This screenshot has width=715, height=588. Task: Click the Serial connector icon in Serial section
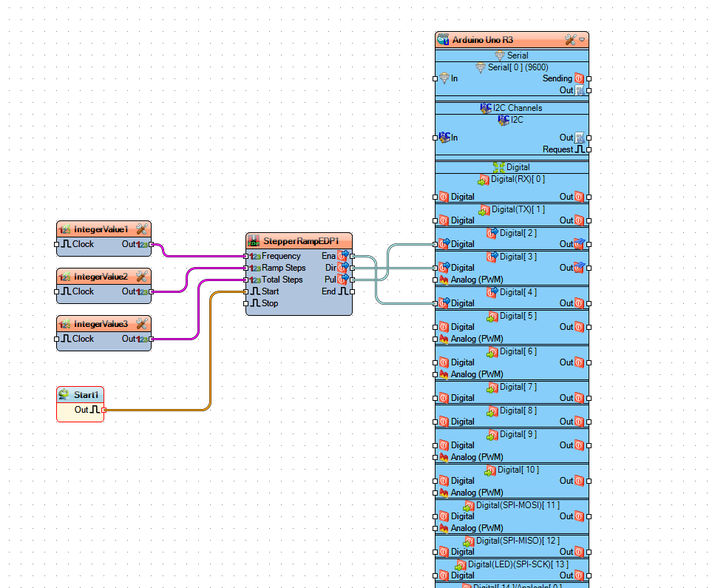(x=500, y=54)
